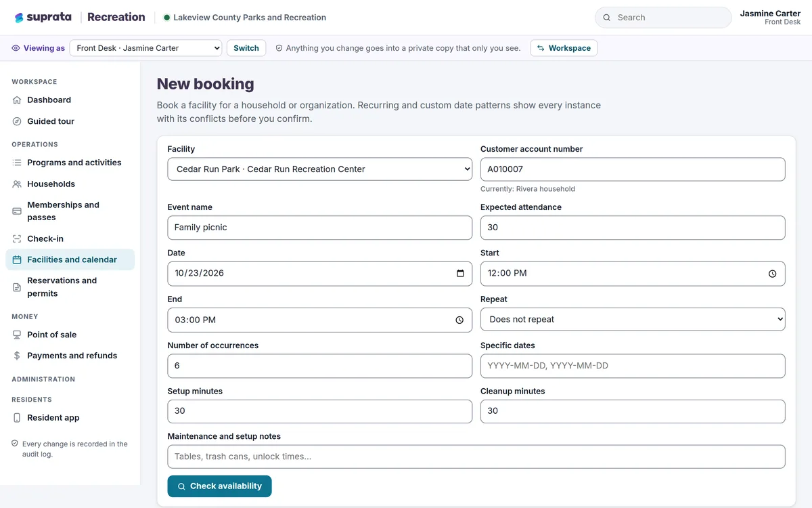812x508 pixels.
Task: Click the End time value 03:00 PM
Action: pyautogui.click(x=195, y=320)
